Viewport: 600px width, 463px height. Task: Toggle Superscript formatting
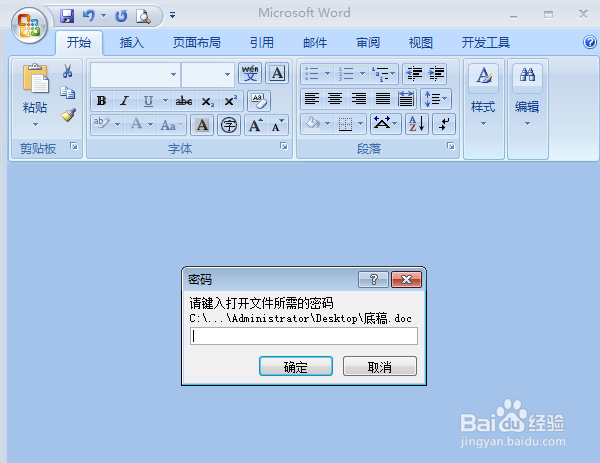pos(230,101)
